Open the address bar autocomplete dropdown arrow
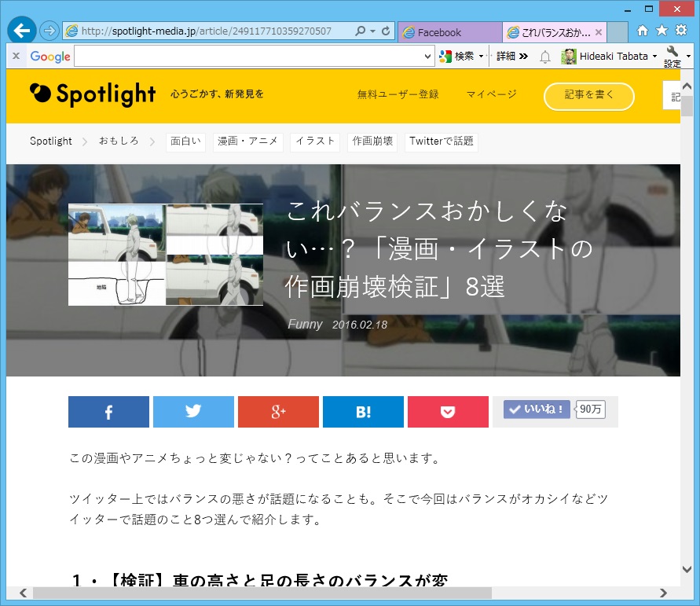 (372, 31)
